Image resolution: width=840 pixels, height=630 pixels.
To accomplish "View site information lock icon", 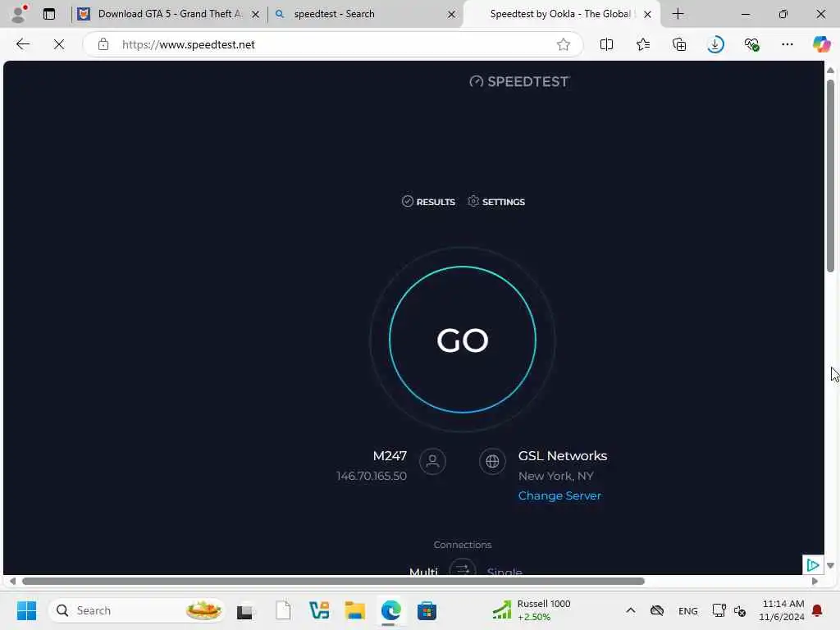I will [x=103, y=44].
